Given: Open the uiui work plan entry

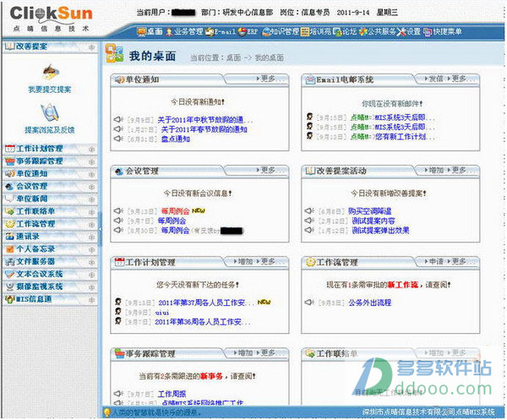Looking at the screenshot, I should point(162,313).
